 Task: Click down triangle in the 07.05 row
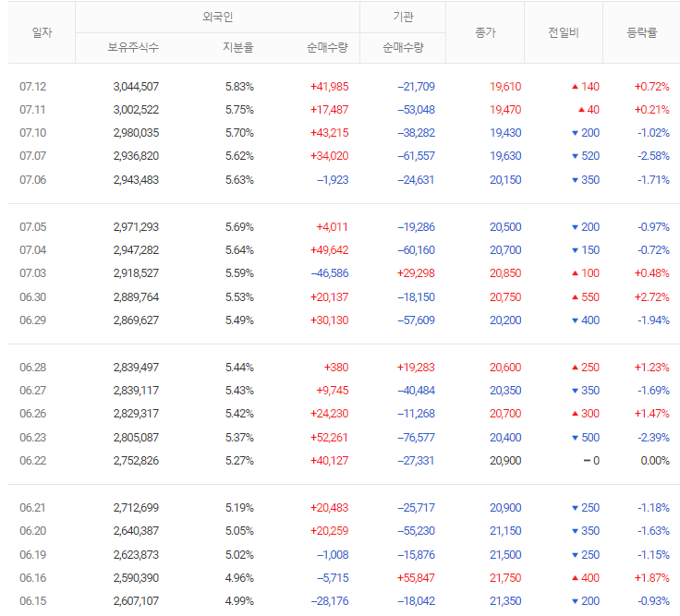click(x=575, y=227)
